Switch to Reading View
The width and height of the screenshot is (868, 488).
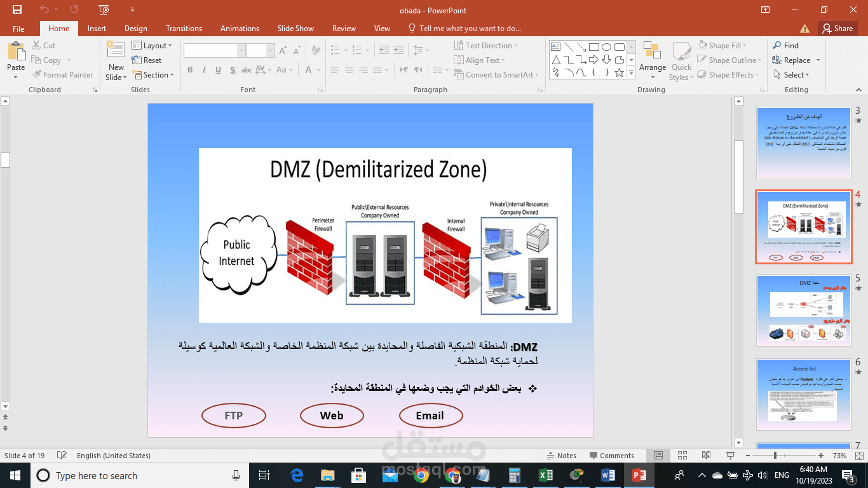(706, 456)
